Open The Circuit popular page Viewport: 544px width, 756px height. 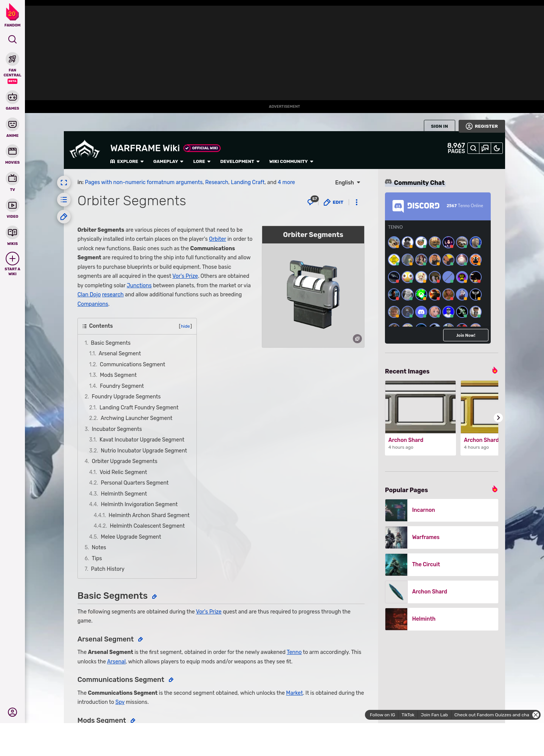click(441, 564)
